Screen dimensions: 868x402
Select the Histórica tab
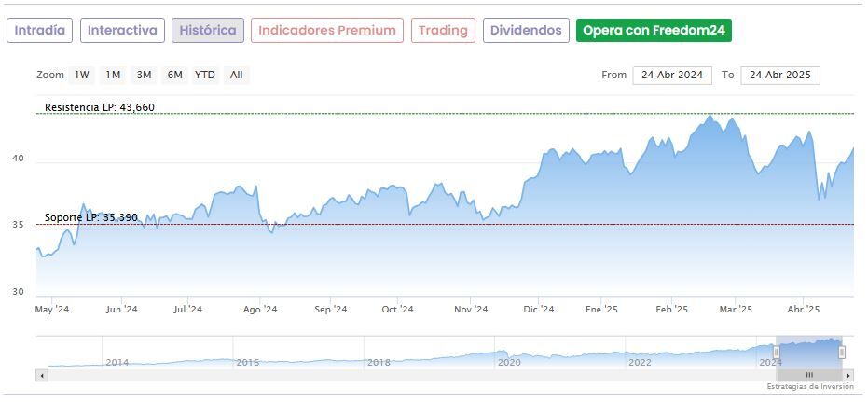coord(208,30)
